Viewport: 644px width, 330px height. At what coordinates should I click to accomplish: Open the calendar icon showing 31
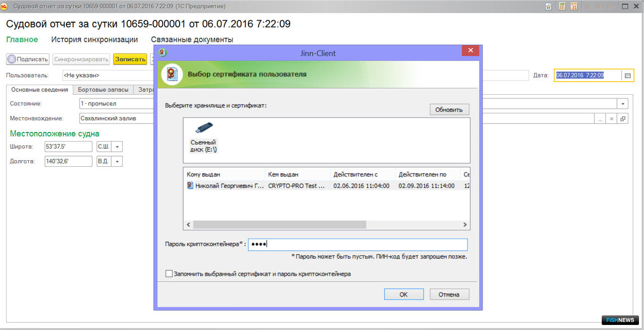tap(574, 7)
